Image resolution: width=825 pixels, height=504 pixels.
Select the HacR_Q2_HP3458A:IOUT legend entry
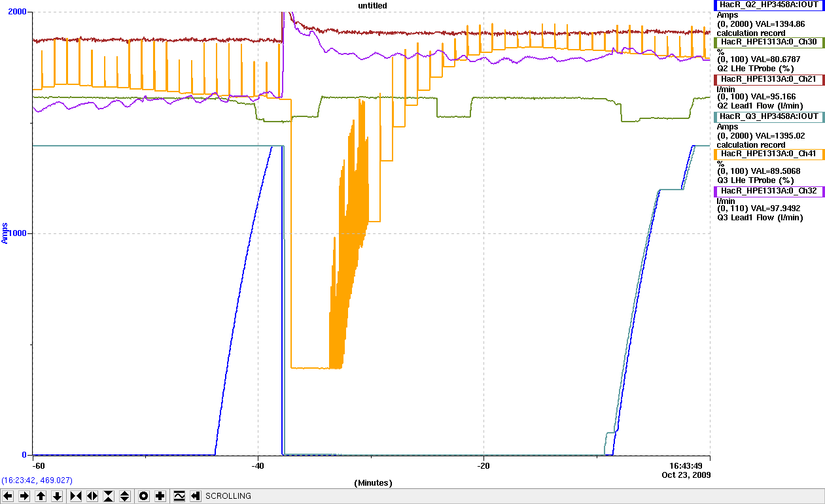[x=769, y=5]
